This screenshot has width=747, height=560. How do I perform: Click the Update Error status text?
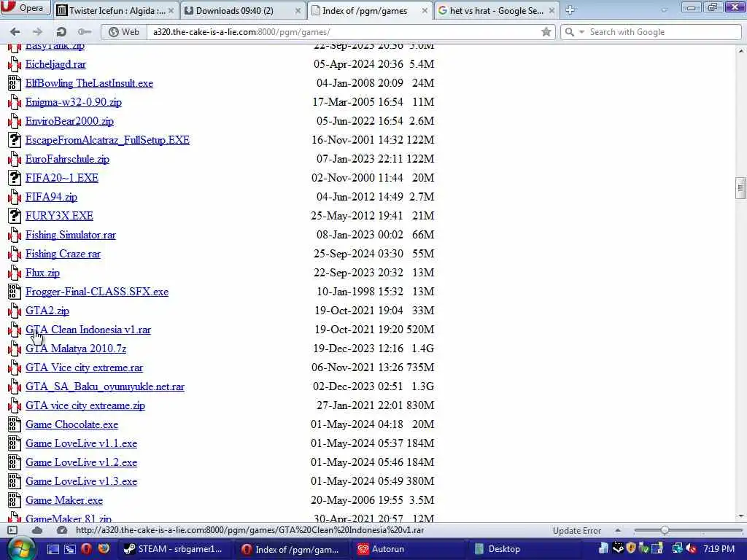point(577,531)
